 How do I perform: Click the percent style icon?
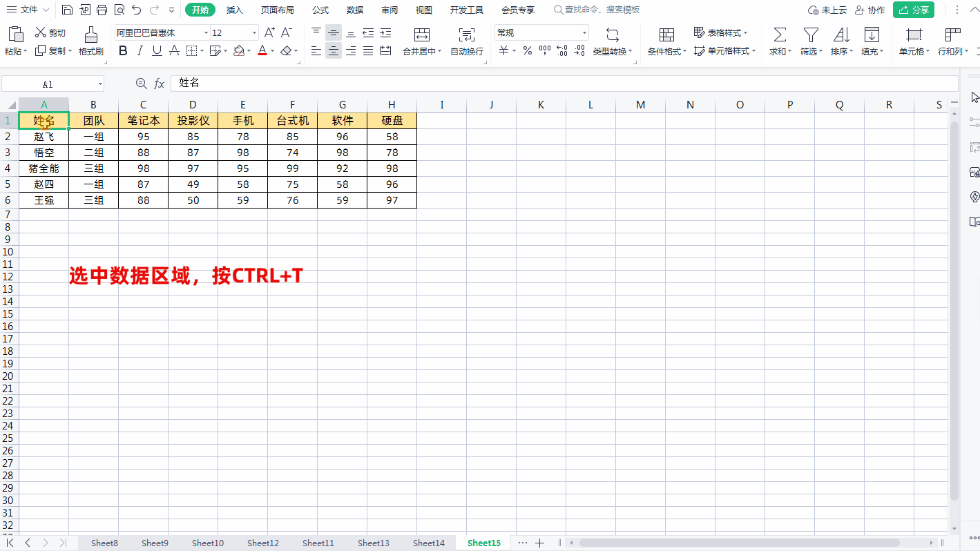pyautogui.click(x=528, y=50)
